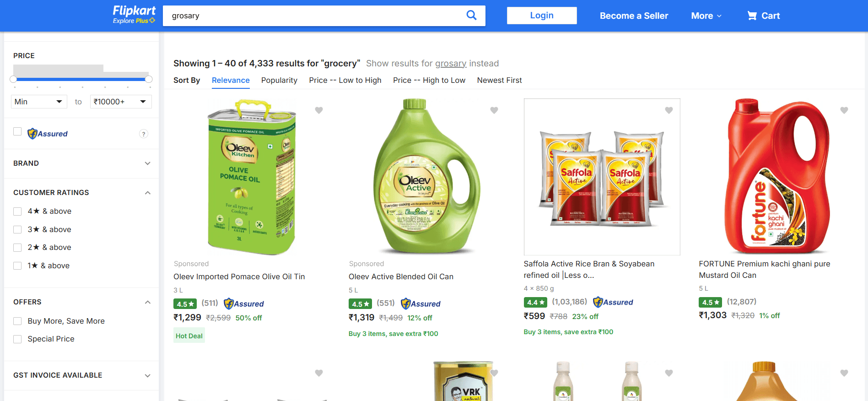Click the Saffola Active packs image
This screenshot has height=401, width=868.
pos(602,177)
